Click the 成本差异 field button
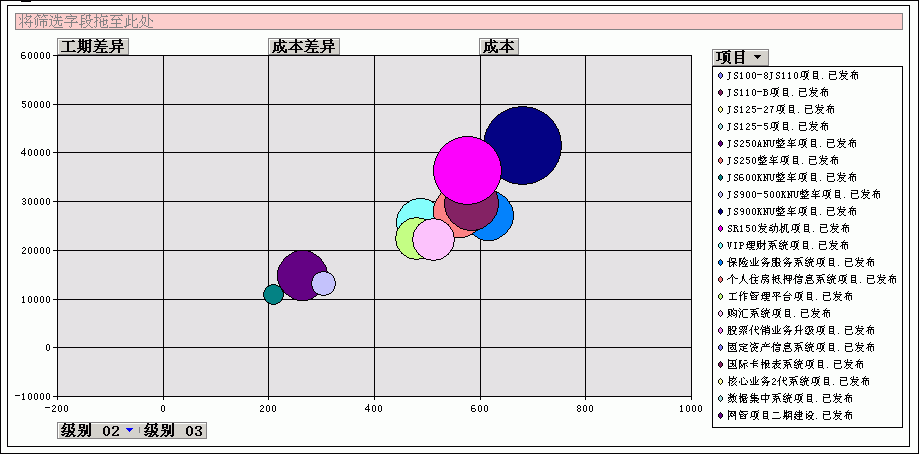 point(304,46)
